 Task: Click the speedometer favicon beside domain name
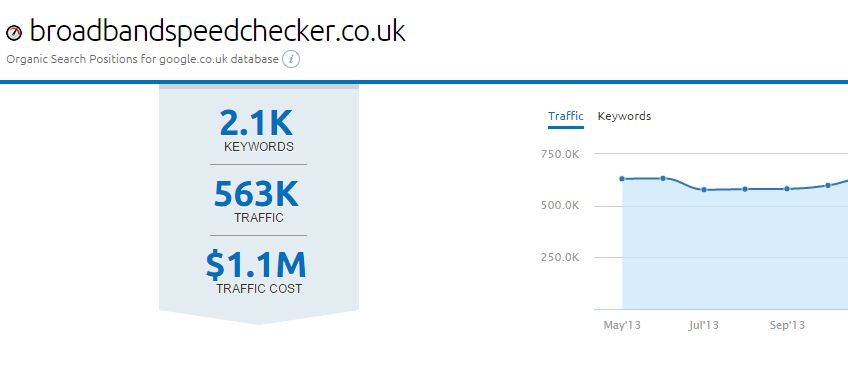tap(14, 33)
